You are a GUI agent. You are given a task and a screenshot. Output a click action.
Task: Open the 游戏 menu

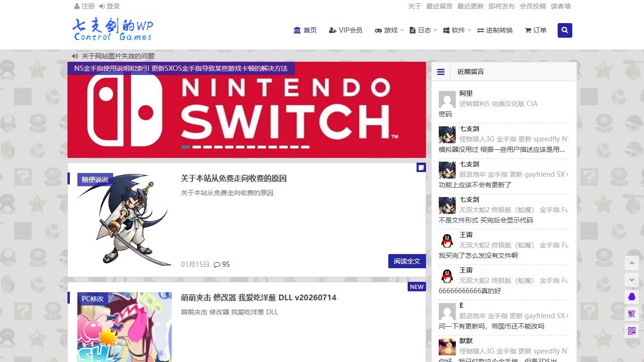pyautogui.click(x=386, y=30)
